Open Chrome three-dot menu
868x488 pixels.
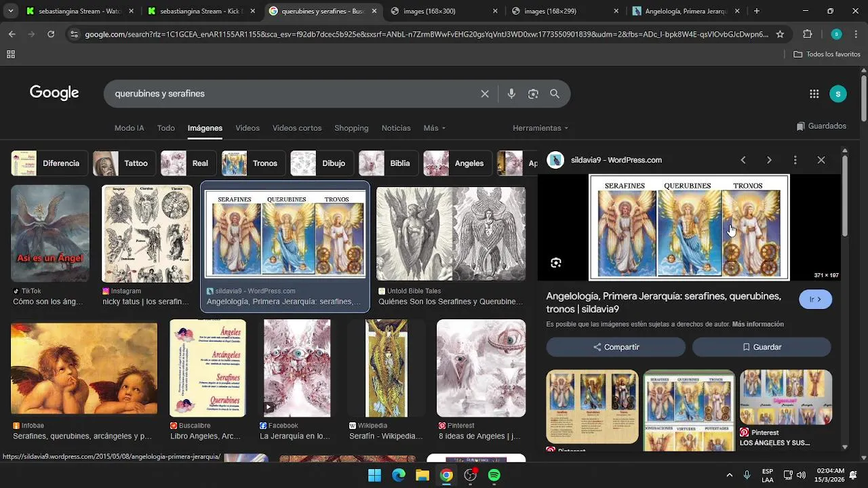(855, 34)
